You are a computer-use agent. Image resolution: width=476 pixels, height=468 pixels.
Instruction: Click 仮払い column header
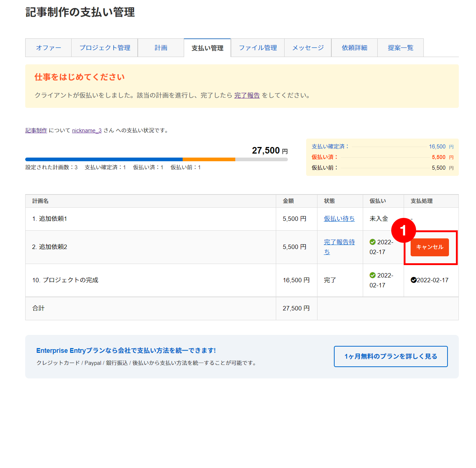(378, 201)
